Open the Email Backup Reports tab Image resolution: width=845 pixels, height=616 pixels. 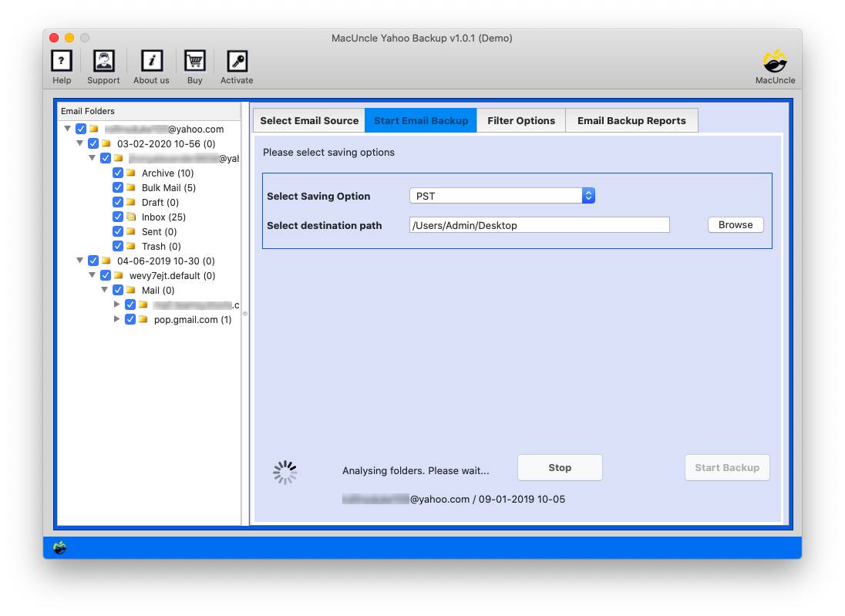coord(631,120)
